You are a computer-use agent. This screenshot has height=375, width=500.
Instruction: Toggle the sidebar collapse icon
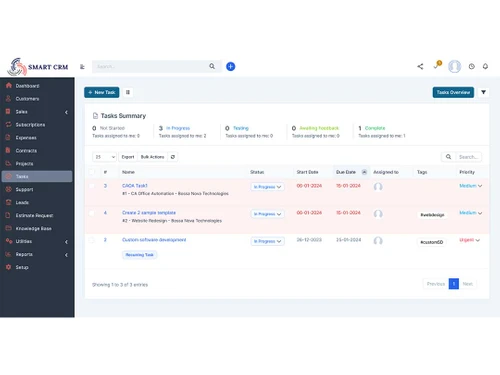coord(82,67)
